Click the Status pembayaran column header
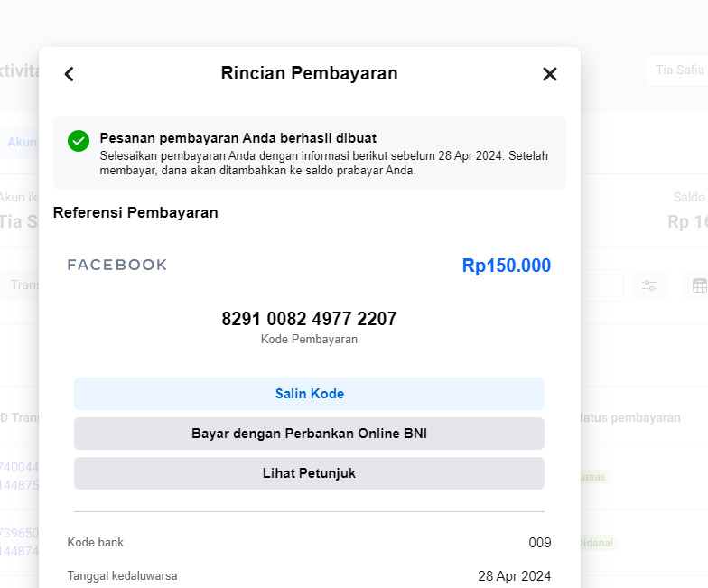708x588 pixels. [630, 417]
